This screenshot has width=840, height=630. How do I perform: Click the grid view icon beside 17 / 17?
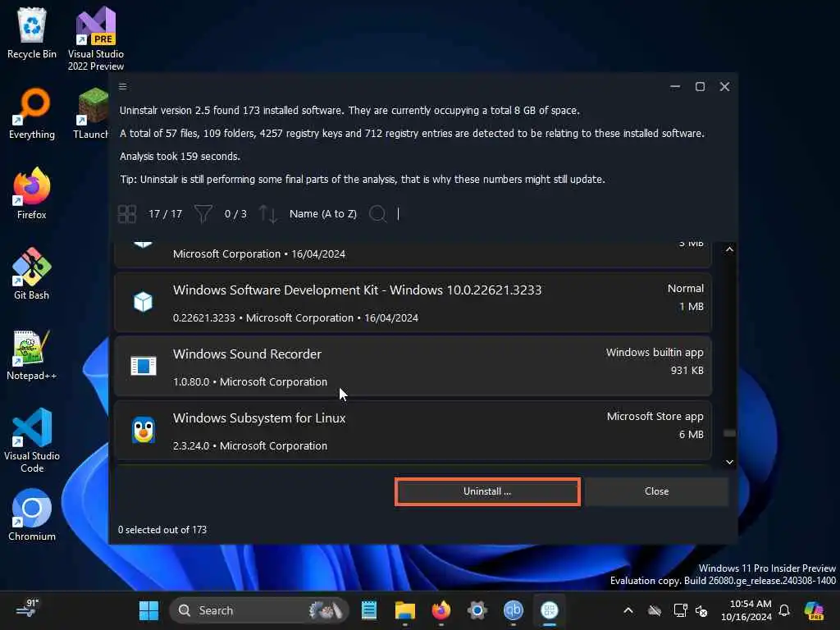127,214
